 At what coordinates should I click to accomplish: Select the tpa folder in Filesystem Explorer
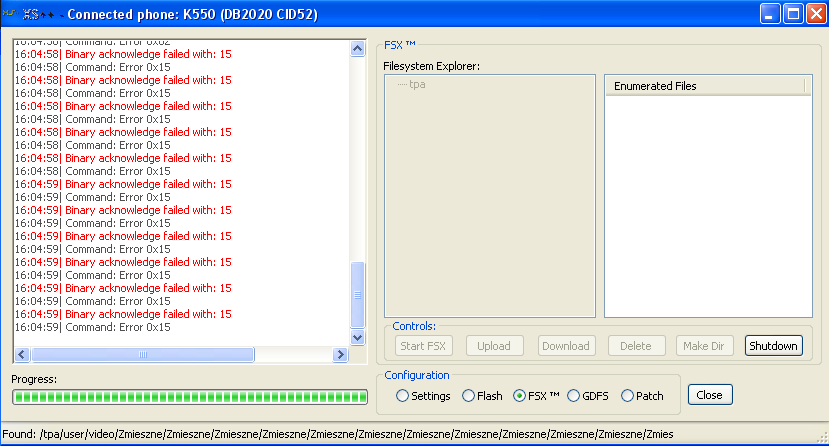417,84
